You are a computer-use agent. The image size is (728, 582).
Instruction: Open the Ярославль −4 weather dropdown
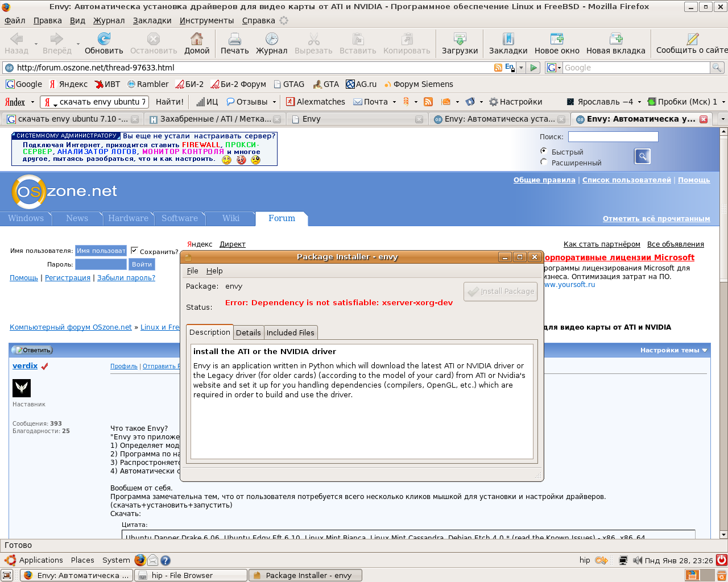click(x=639, y=102)
